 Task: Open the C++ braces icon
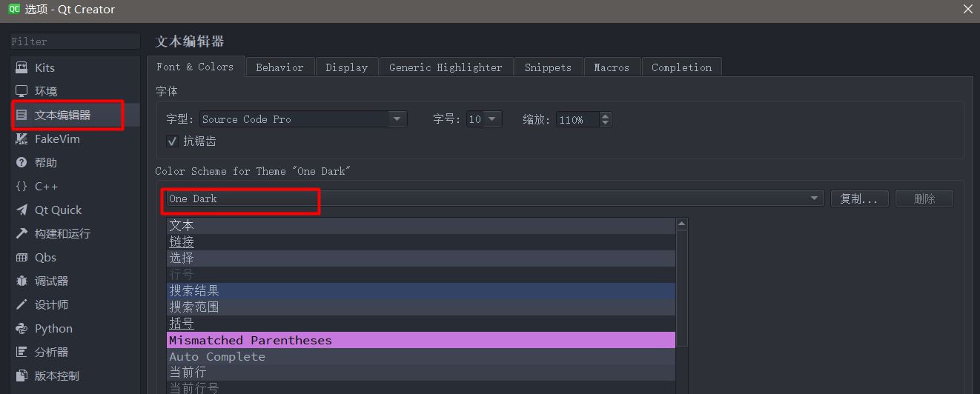pyautogui.click(x=21, y=186)
